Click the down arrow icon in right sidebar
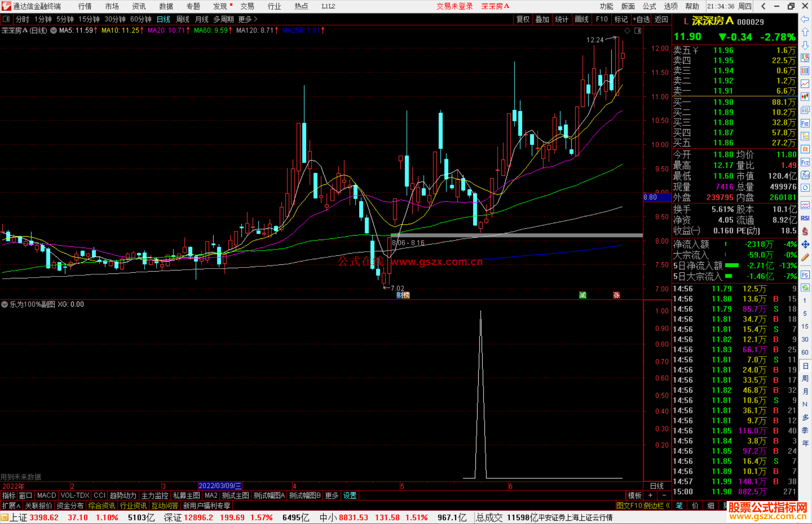Screen dimensions: 812x524 click(x=805, y=45)
